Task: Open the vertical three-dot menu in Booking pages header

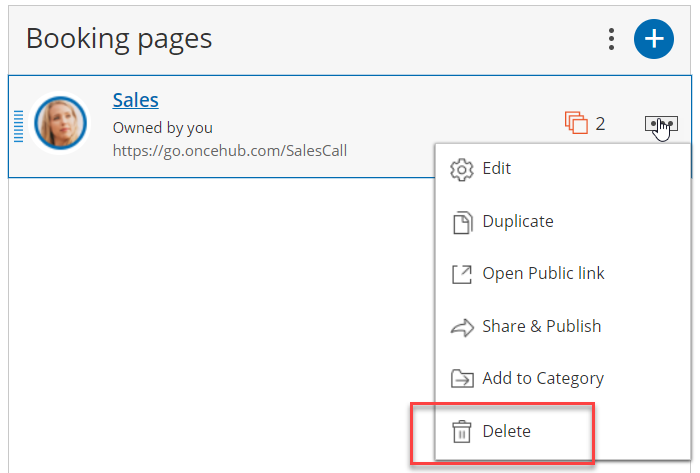Action: [x=612, y=39]
